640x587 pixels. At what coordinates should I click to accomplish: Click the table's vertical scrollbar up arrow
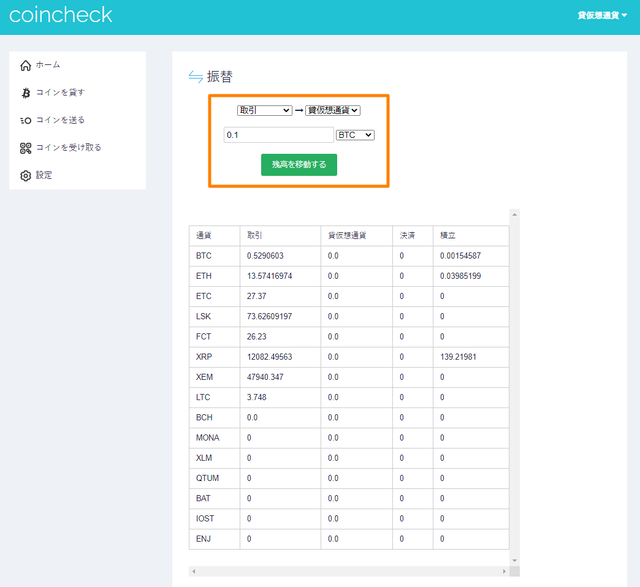515,215
